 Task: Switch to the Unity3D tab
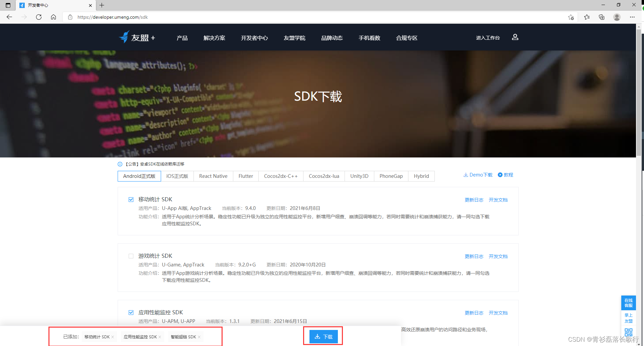pyautogui.click(x=359, y=176)
